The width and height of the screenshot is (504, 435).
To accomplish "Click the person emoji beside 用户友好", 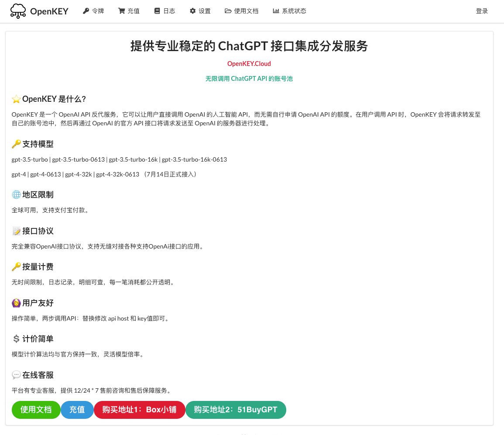I will 16,303.
